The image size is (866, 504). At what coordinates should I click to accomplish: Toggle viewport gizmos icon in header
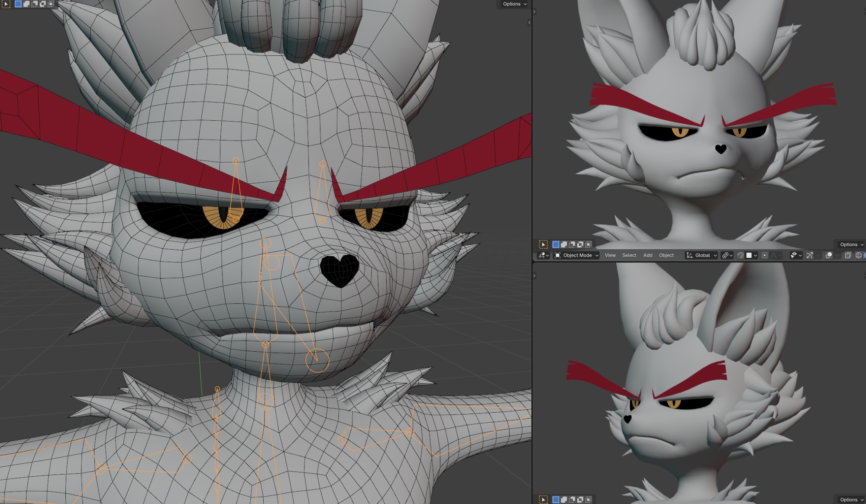point(809,255)
